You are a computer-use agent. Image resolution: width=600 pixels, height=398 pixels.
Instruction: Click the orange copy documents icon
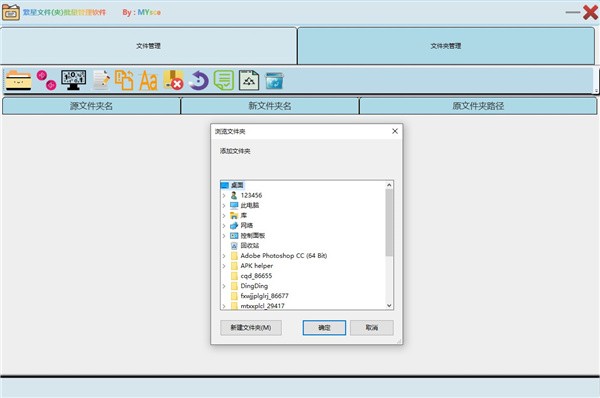click(x=124, y=80)
